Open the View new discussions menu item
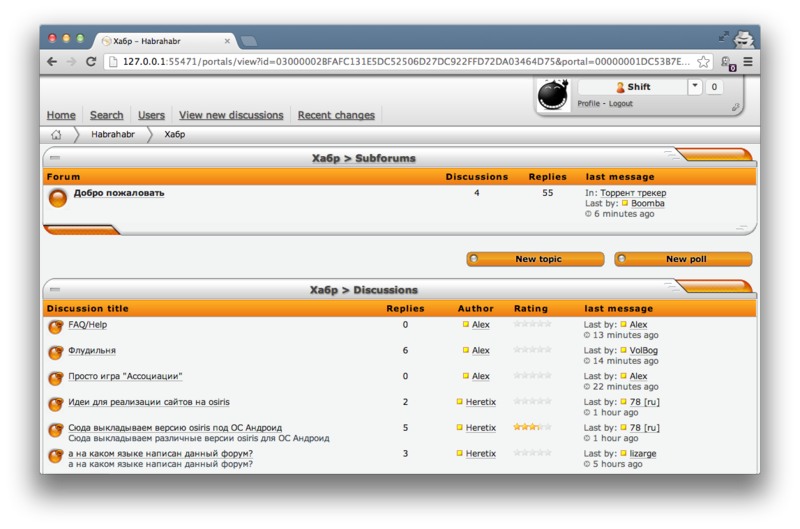Screen dimensions: 800x529 pos(231,115)
